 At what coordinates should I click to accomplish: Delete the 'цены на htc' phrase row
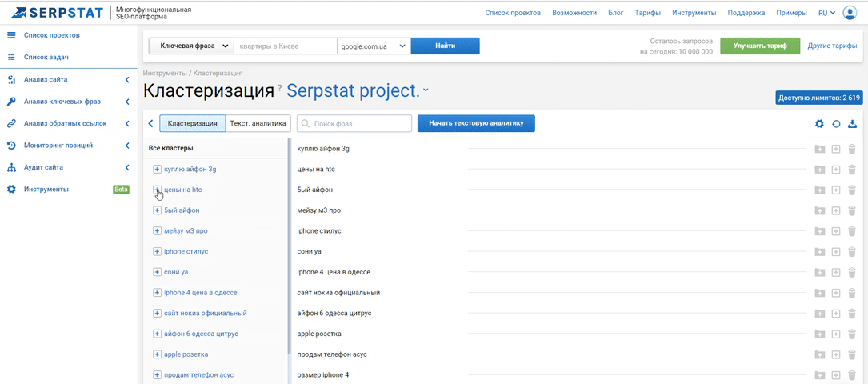click(852, 170)
